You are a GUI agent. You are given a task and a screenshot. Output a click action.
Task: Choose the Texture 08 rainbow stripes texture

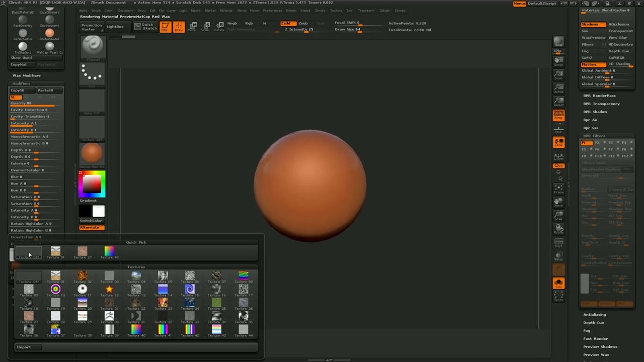click(x=244, y=277)
